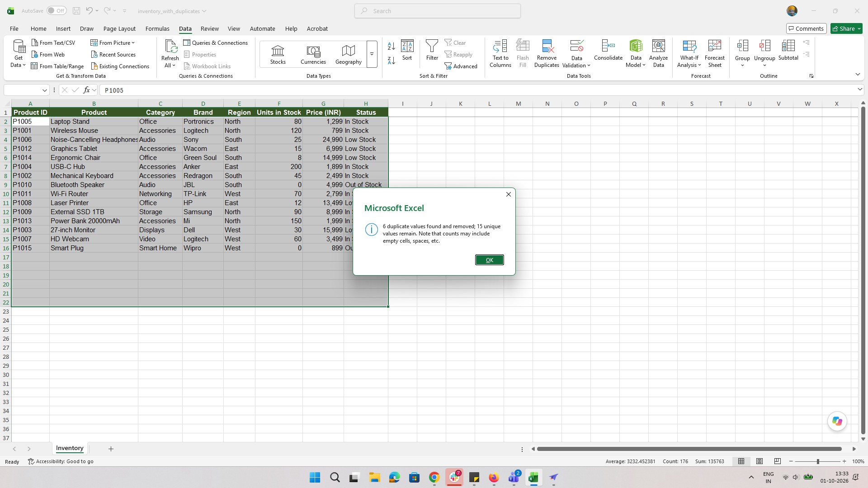Open the Home ribbon tab
The height and width of the screenshot is (488, 868).
[x=38, y=28]
